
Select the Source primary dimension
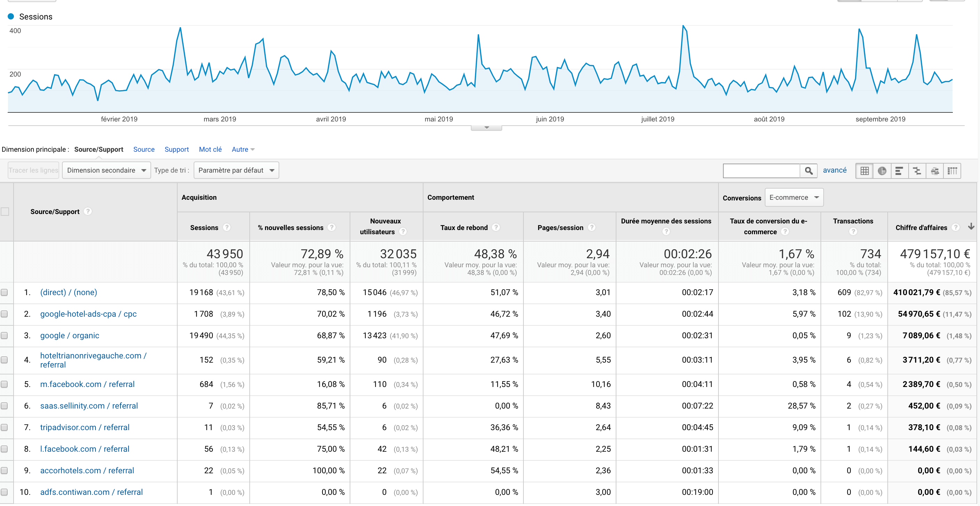coord(144,149)
